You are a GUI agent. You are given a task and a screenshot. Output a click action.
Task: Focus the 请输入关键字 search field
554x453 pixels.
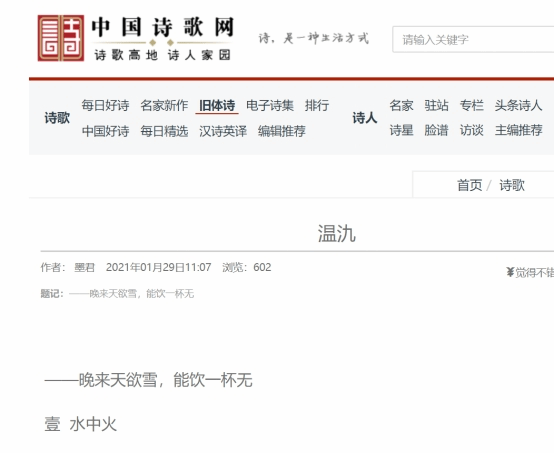473,39
